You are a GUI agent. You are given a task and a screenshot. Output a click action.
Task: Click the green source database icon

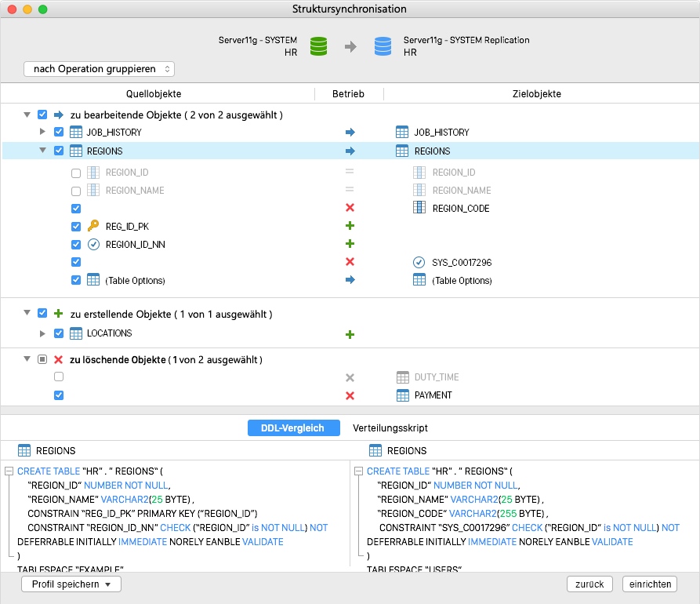tap(318, 46)
